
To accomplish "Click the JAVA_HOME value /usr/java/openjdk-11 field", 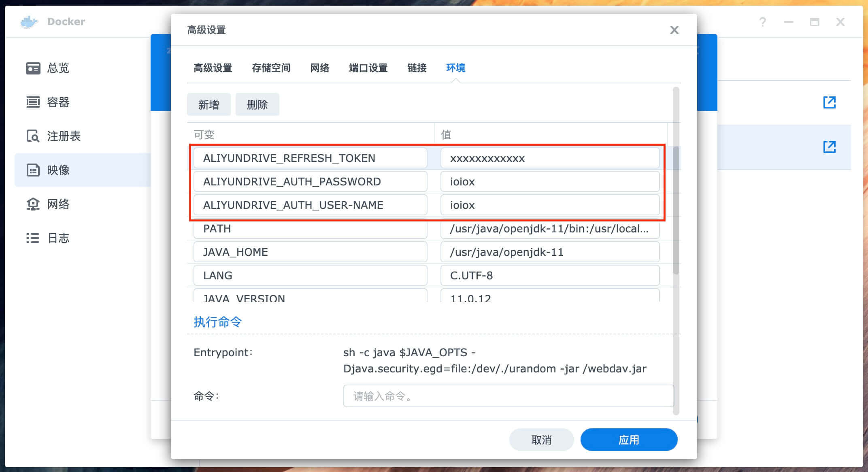I will pos(550,252).
